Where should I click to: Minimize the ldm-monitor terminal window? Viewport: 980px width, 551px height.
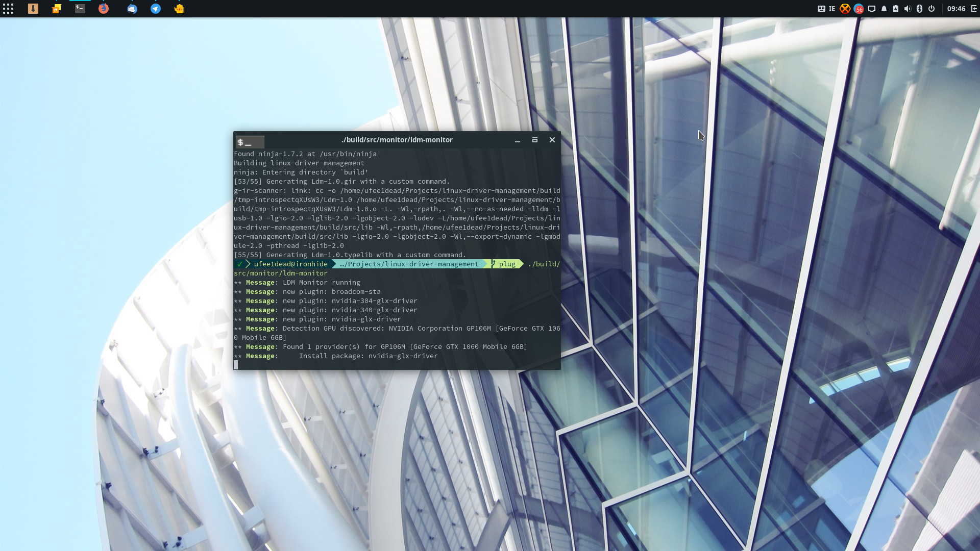tap(518, 140)
